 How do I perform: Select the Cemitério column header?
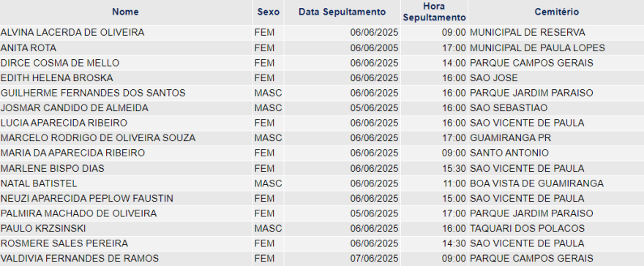coord(556,12)
